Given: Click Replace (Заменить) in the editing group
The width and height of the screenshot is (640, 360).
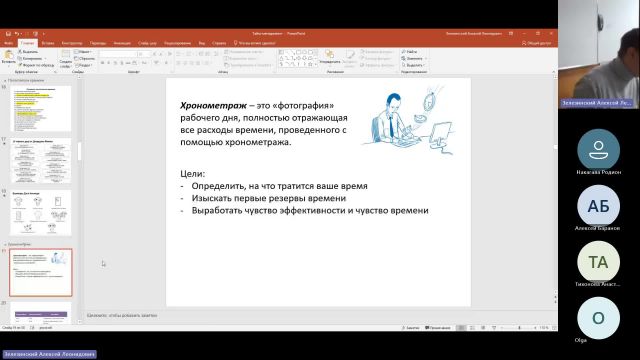Looking at the screenshot, I should (x=413, y=58).
